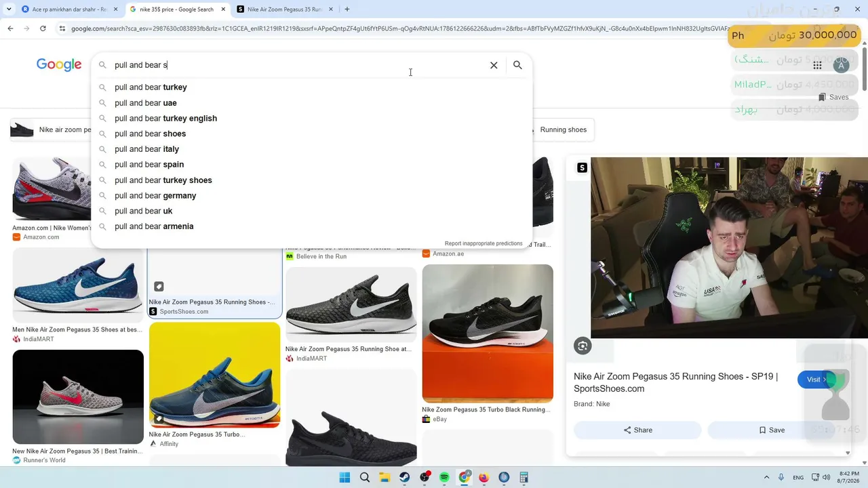The width and height of the screenshot is (868, 488).
Task: Close the nike 35$ price tab
Action: pyautogui.click(x=223, y=9)
